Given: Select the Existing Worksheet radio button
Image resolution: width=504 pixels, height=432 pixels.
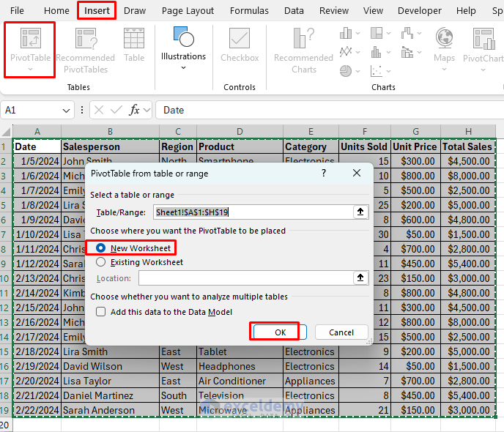Looking at the screenshot, I should (x=101, y=262).
